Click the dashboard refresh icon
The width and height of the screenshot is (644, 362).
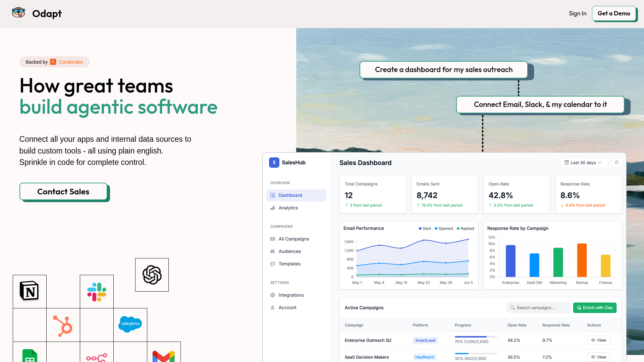coord(616,163)
